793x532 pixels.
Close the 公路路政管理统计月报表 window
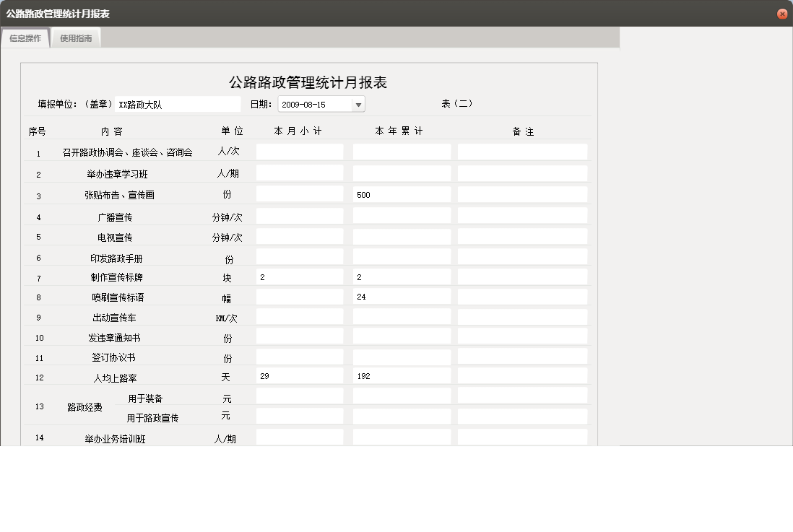782,13
